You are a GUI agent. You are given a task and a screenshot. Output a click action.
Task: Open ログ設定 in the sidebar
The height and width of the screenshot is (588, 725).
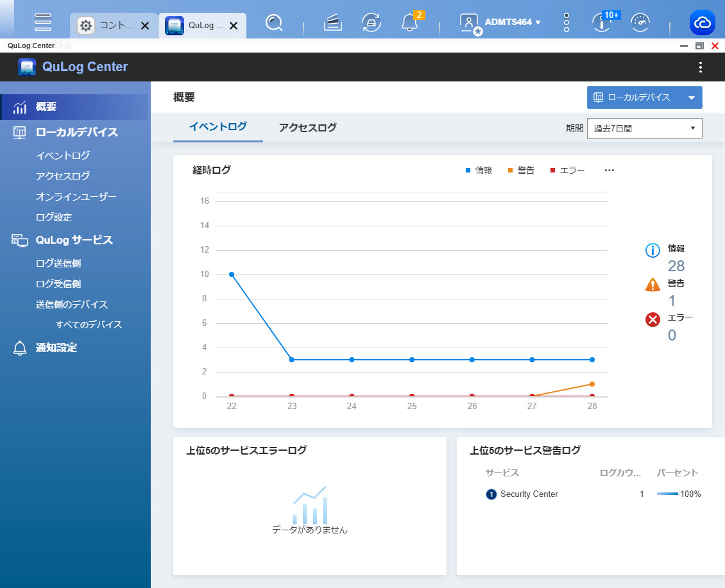(x=54, y=217)
